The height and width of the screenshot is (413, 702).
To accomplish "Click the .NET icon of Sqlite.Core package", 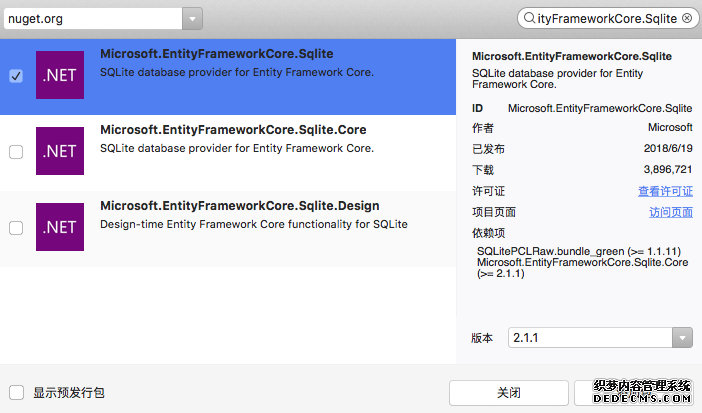I will (x=59, y=151).
